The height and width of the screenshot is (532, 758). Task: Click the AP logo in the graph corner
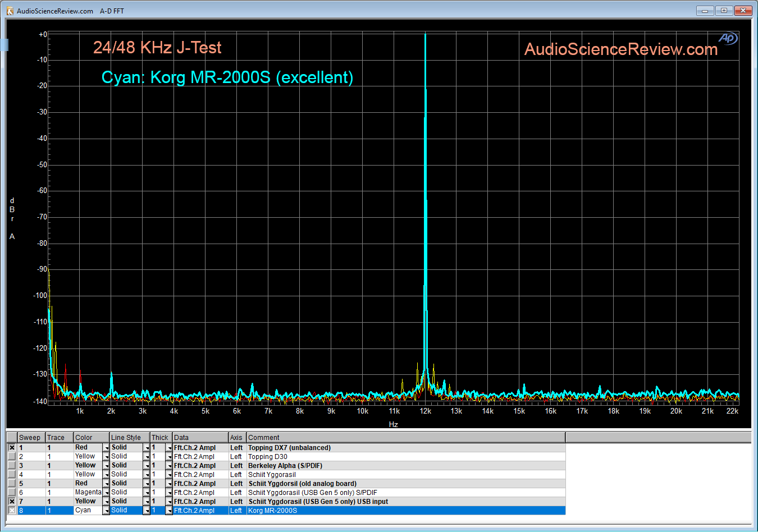click(x=728, y=38)
